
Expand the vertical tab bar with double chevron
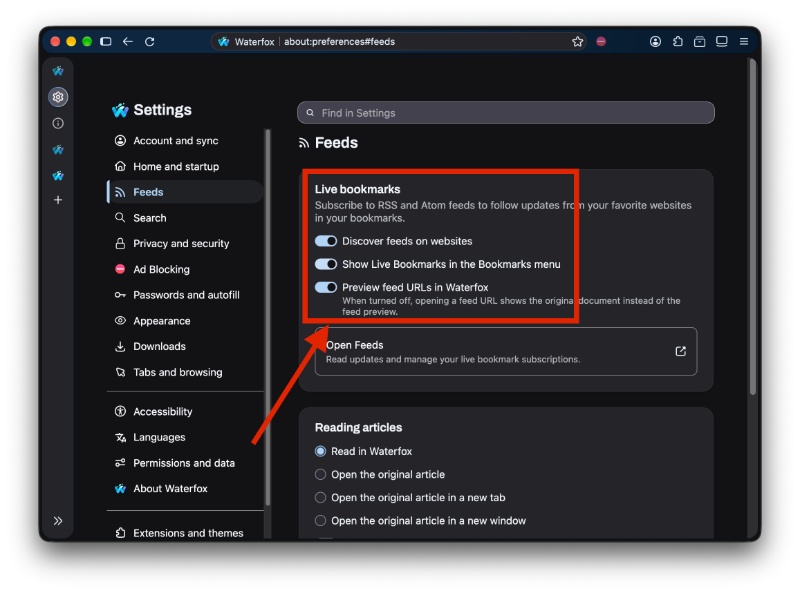click(58, 521)
